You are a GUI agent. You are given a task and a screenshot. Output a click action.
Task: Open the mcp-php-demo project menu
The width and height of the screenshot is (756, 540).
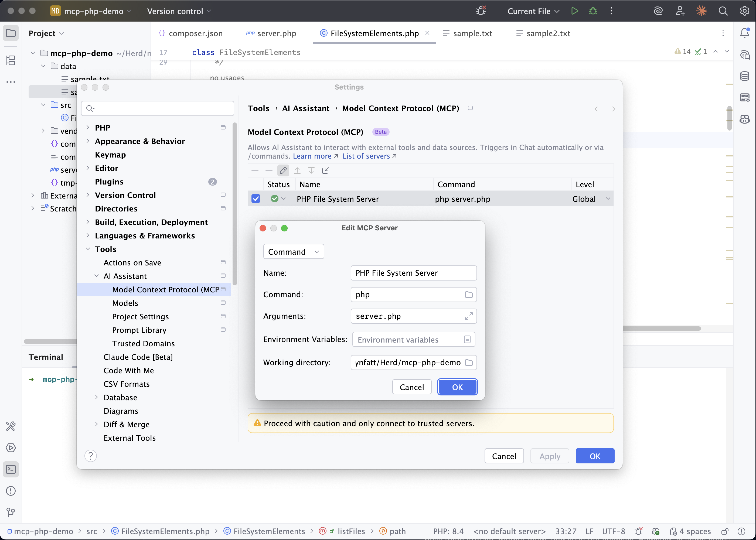click(x=91, y=11)
